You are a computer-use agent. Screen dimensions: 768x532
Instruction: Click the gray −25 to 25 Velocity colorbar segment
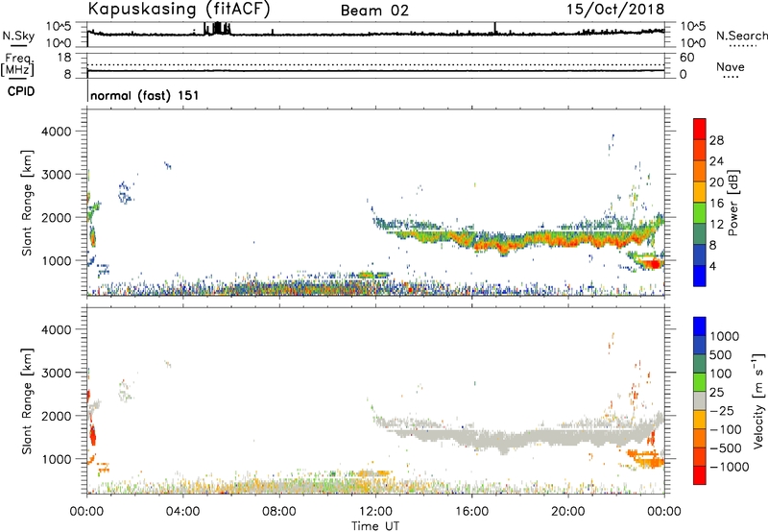tap(700, 400)
